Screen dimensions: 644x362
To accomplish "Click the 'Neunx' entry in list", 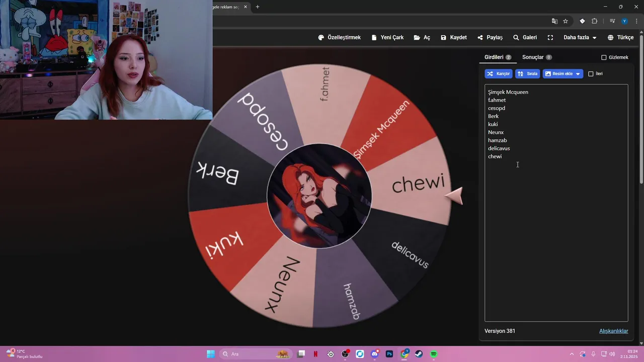I will coord(496,132).
